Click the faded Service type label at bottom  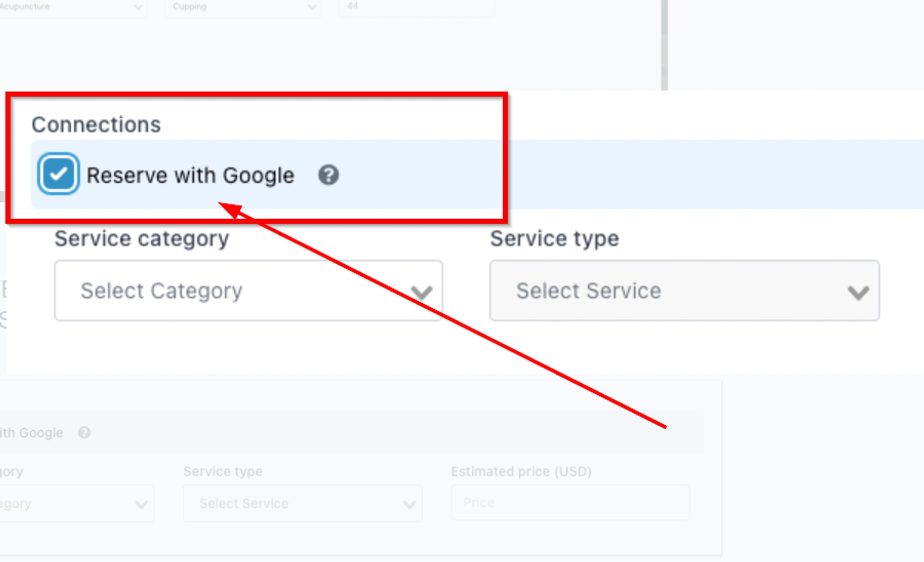[223, 471]
